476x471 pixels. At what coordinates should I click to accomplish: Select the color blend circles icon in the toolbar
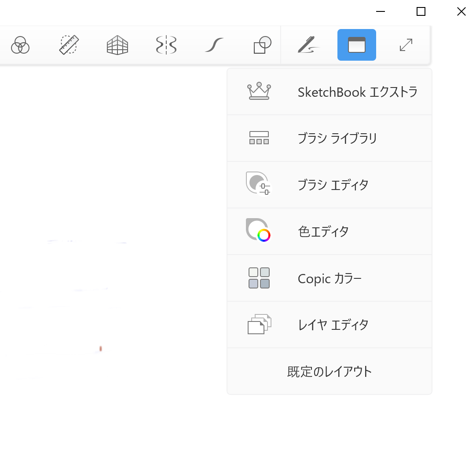tap(20, 45)
